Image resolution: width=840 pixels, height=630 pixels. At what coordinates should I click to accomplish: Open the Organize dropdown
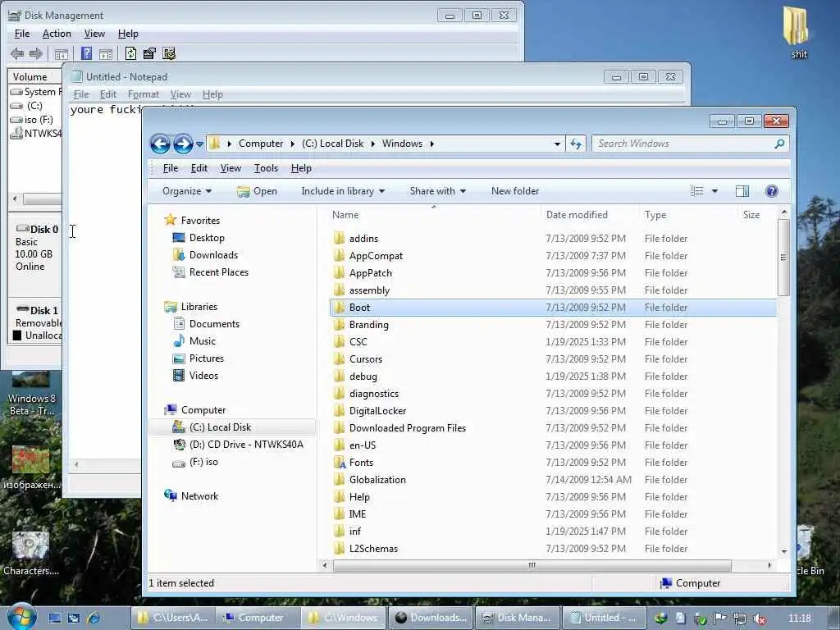coord(187,191)
